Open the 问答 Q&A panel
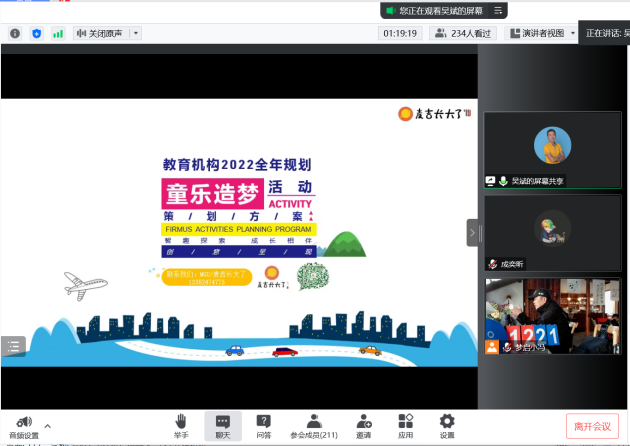This screenshot has width=630, height=446. (263, 426)
